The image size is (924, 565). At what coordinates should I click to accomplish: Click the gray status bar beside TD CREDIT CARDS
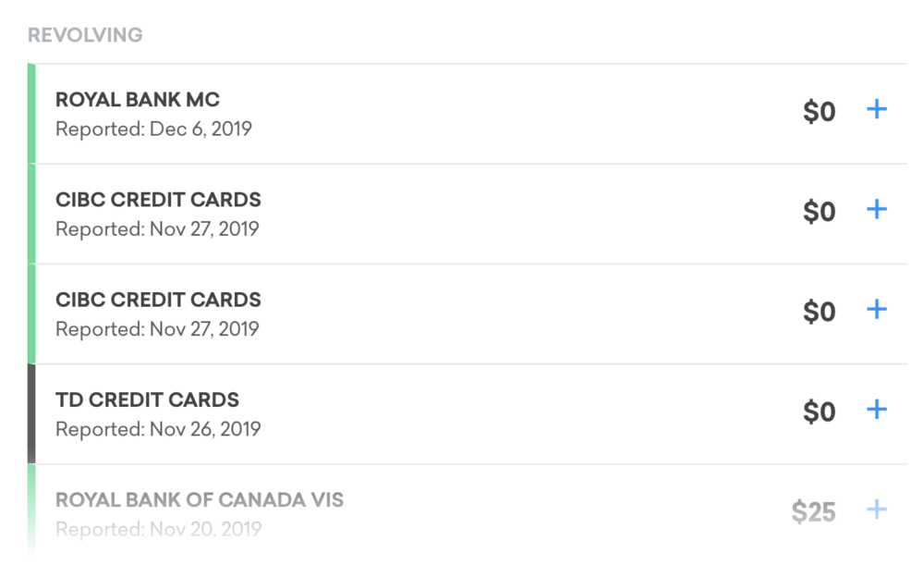(31, 413)
